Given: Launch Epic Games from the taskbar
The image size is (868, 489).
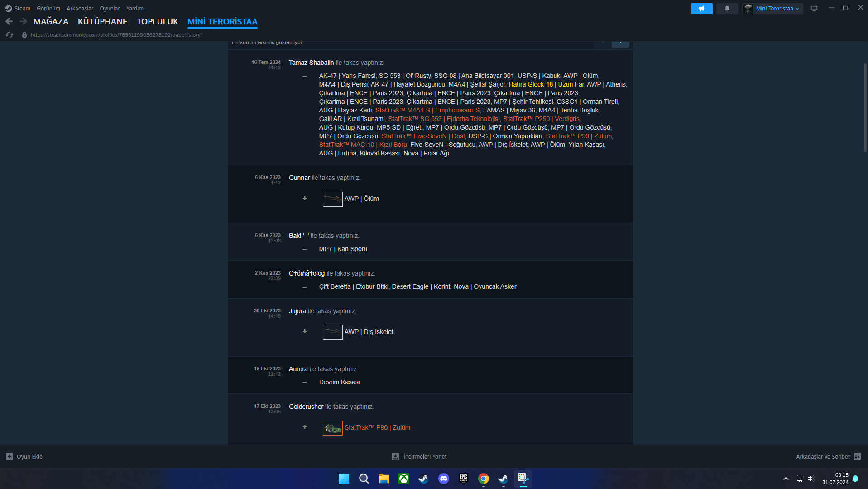Looking at the screenshot, I should click(x=464, y=479).
